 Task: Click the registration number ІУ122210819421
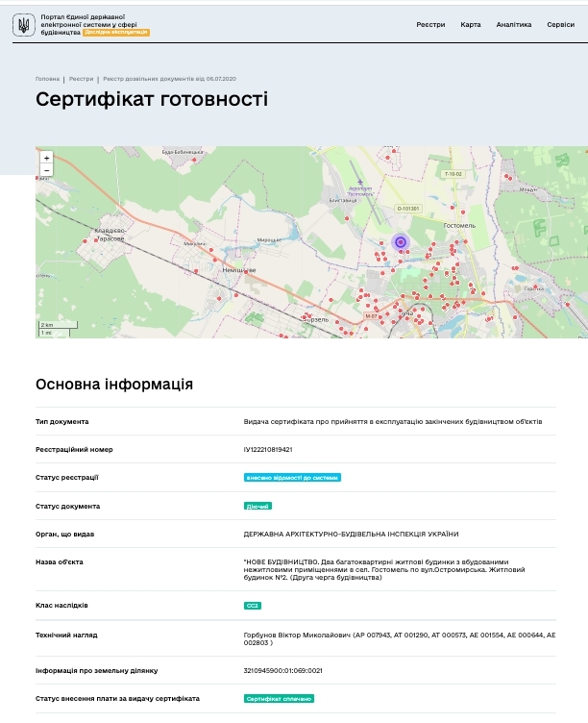[268, 449]
